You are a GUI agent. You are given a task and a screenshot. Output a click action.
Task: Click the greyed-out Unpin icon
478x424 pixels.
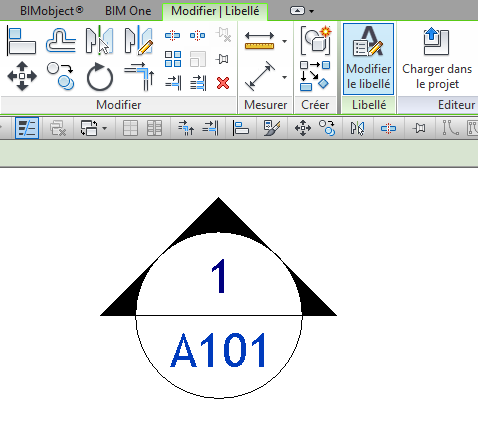click(x=223, y=35)
